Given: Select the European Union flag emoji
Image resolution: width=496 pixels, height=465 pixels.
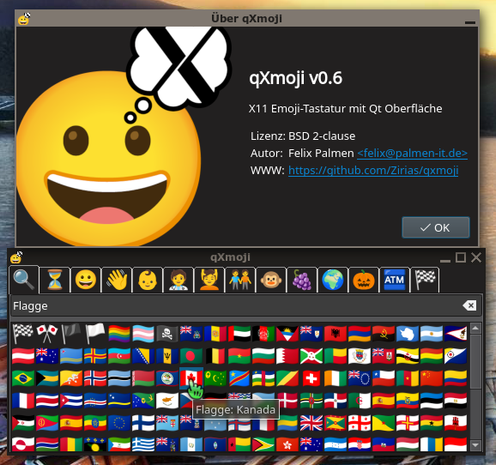Looking at the screenshot, I should pyautogui.click(x=119, y=423).
